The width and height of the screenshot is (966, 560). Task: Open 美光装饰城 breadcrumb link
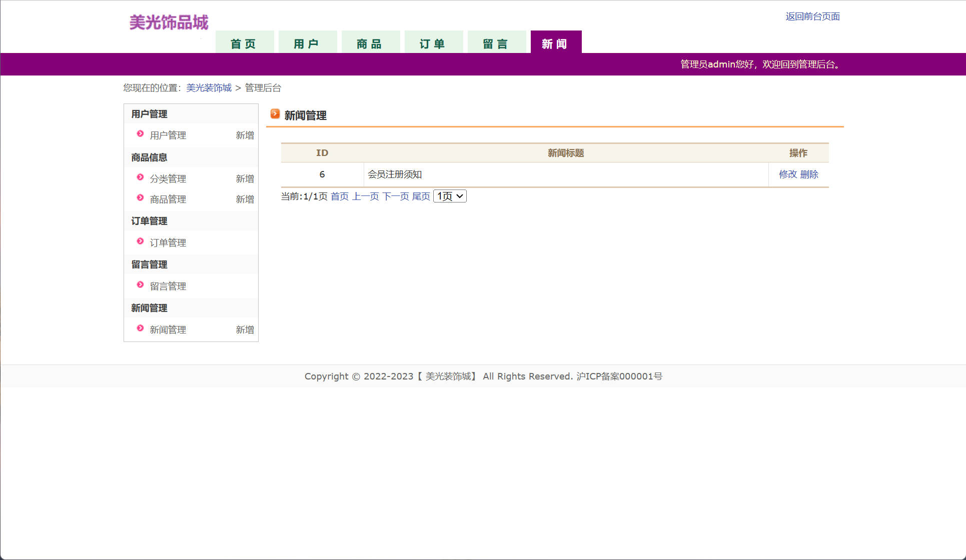pos(209,88)
